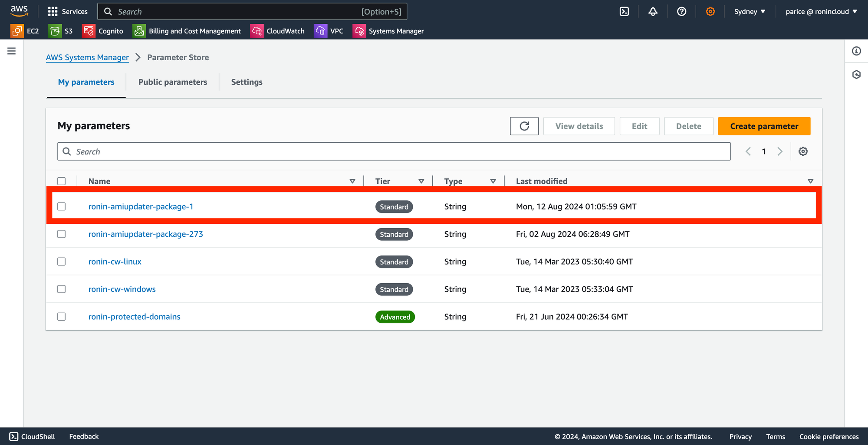Viewport: 868px width, 445px height.
Task: Check the ronin-cw-windows row checkbox
Action: (62, 289)
